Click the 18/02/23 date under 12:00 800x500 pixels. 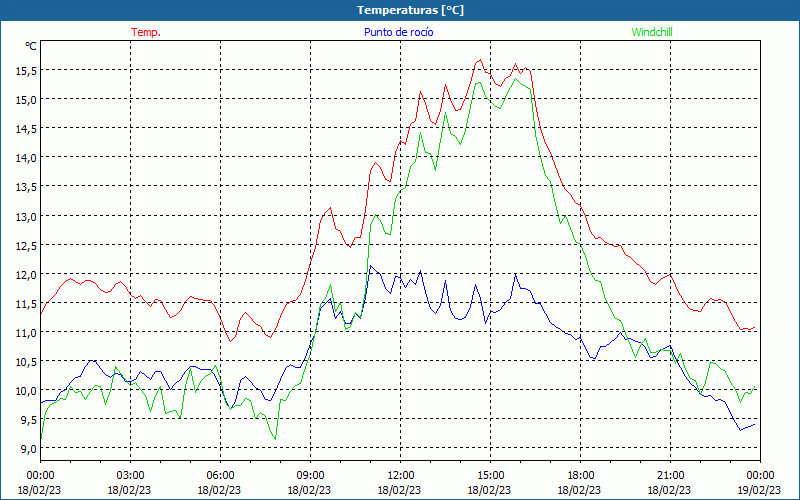(x=399, y=490)
